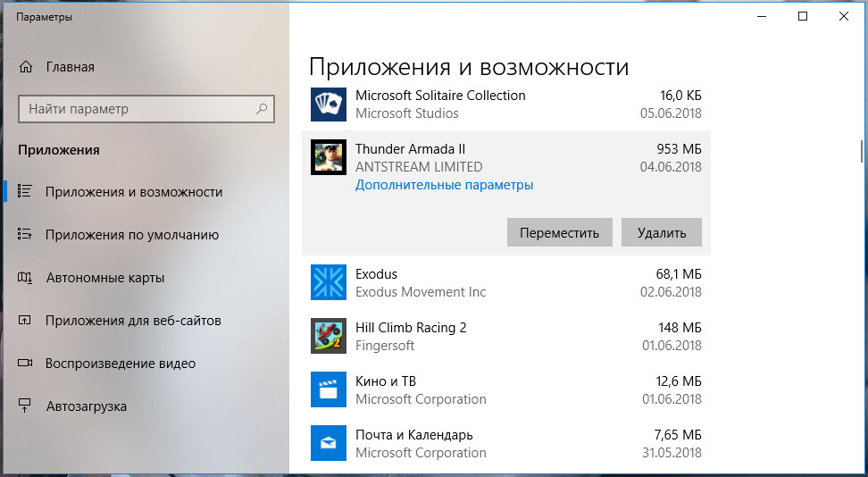The width and height of the screenshot is (868, 477).
Task: Click the Автозагрузка startup icon
Action: (x=24, y=406)
